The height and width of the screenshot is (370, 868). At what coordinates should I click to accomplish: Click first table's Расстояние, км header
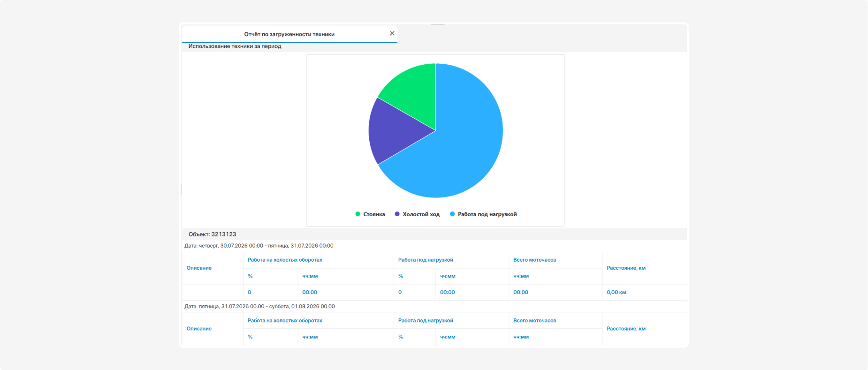626,268
